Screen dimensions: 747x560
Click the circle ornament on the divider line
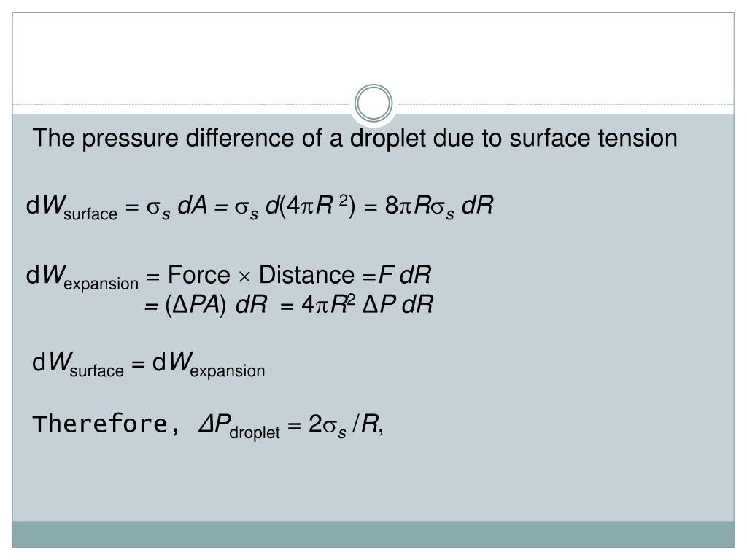[x=373, y=103]
